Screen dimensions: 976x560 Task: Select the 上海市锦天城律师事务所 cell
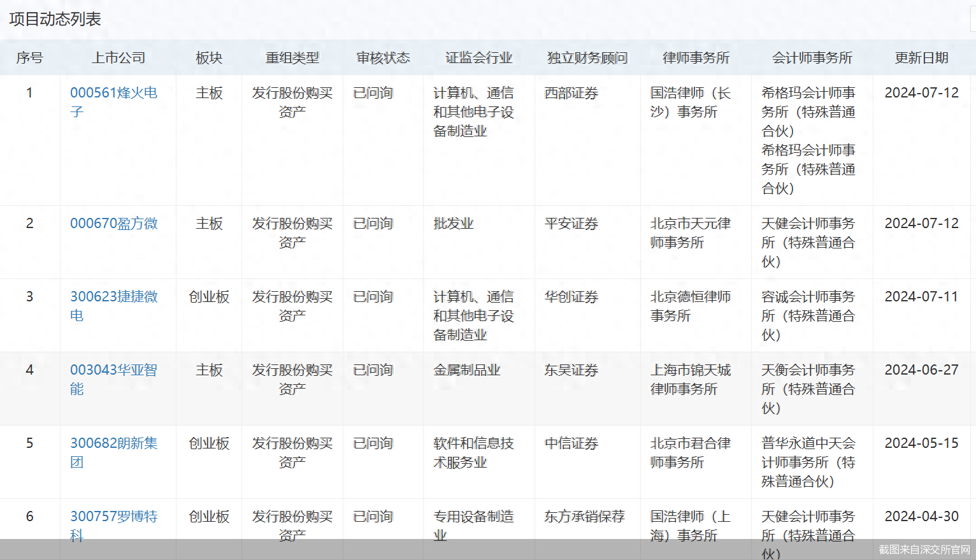tap(691, 379)
